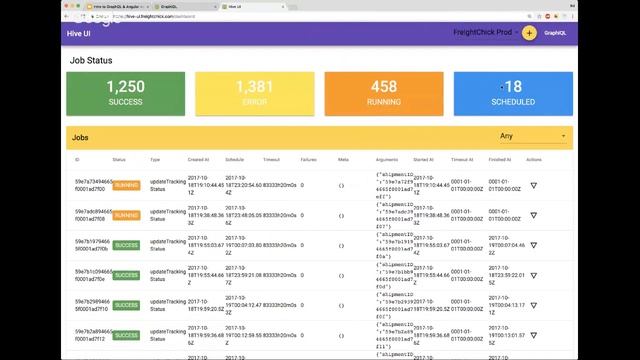Expand actions for job 59e7adc894665
The image size is (640, 360).
pos(533,215)
